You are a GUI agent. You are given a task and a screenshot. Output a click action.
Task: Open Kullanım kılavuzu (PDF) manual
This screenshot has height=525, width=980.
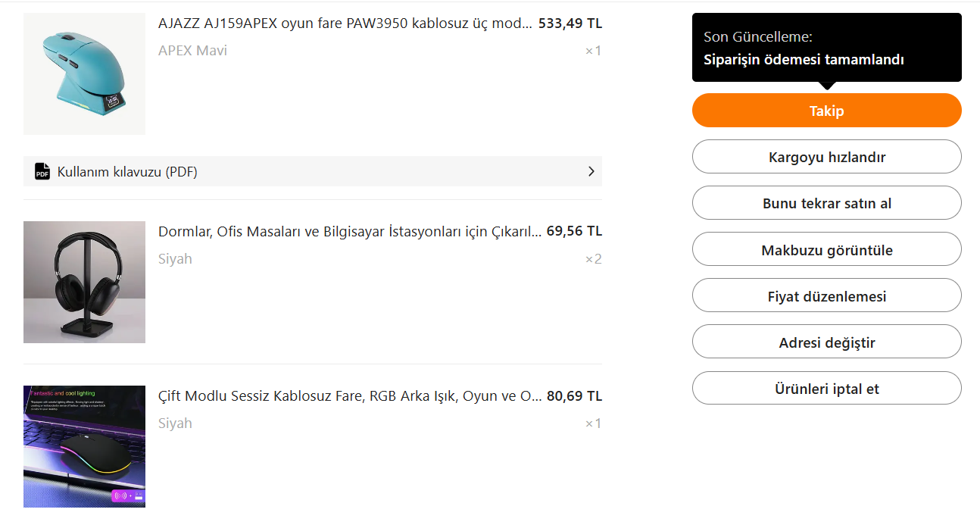[127, 172]
